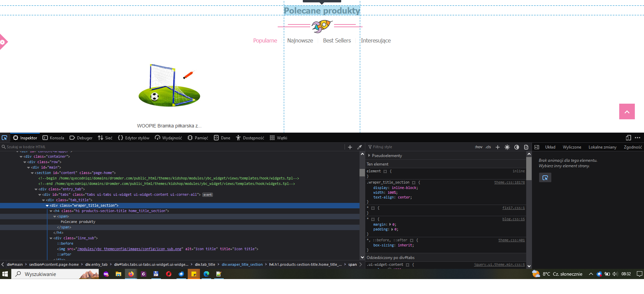644x294 pixels.
Task: Collapse the wraper_title_section div node
Action: tap(47, 206)
